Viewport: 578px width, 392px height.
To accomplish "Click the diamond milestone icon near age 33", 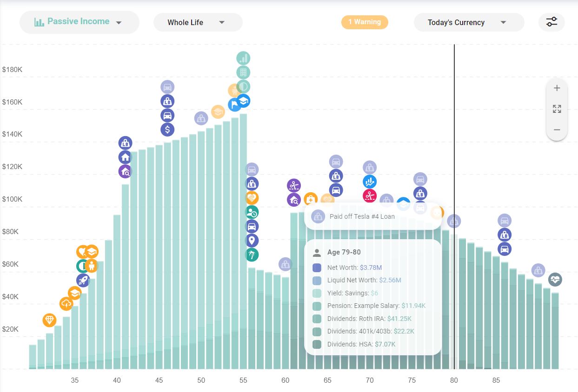I will tap(49, 320).
